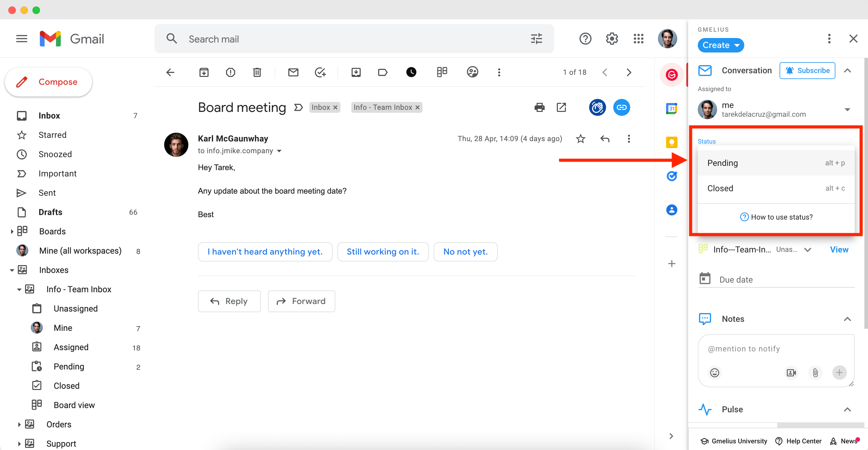The image size is (868, 450).
Task: Select the Pending status option
Action: tap(776, 163)
